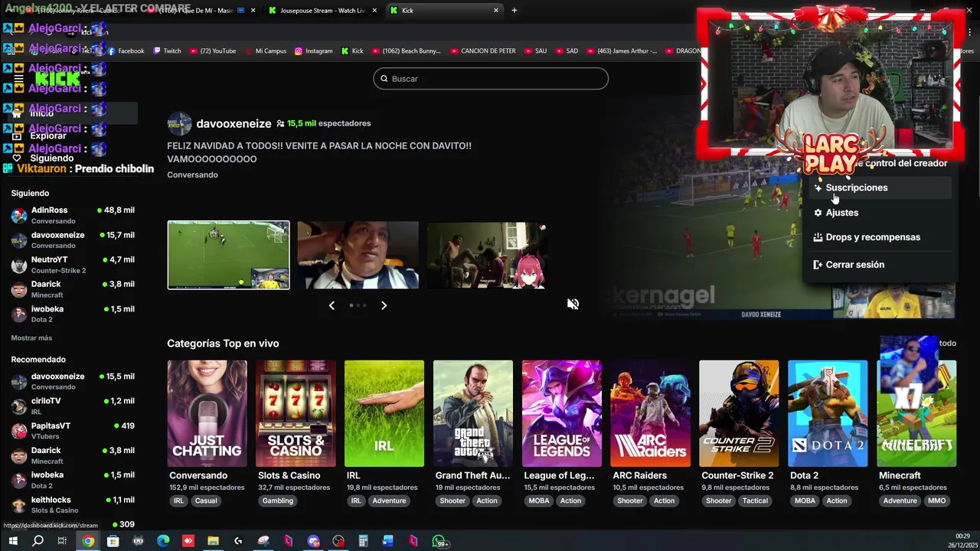The width and height of the screenshot is (980, 551).
Task: Open the Slots & Casino category card
Action: 296,413
